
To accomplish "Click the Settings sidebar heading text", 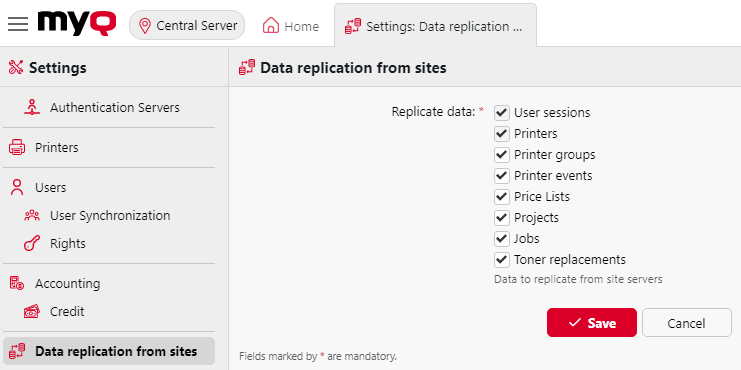I will (58, 68).
